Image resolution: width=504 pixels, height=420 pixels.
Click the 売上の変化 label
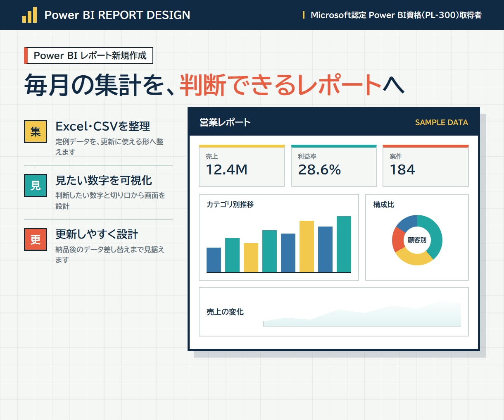pos(225,312)
